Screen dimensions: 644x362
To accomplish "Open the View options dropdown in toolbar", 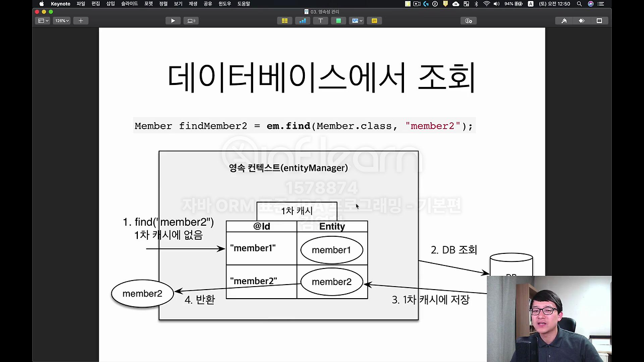I will (43, 21).
